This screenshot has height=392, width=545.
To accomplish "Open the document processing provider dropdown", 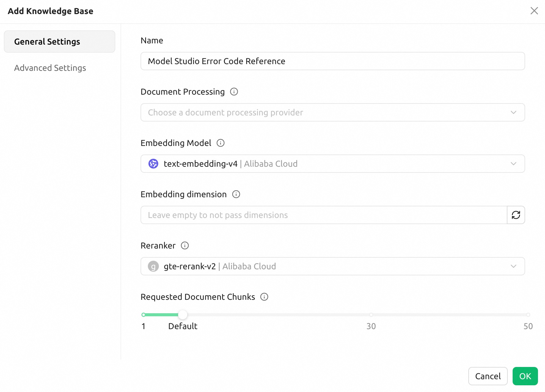I will tap(333, 112).
